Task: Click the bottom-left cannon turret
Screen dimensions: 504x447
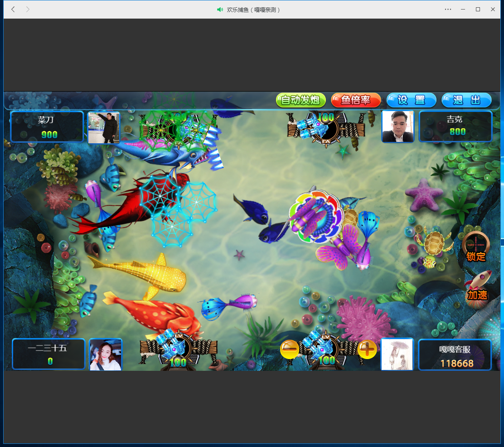Action: 177,350
